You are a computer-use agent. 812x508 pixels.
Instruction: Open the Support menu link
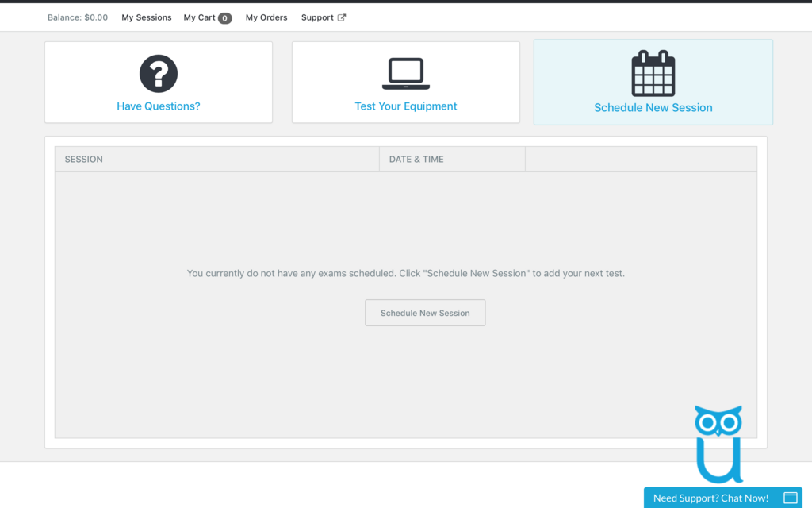pyautogui.click(x=317, y=17)
